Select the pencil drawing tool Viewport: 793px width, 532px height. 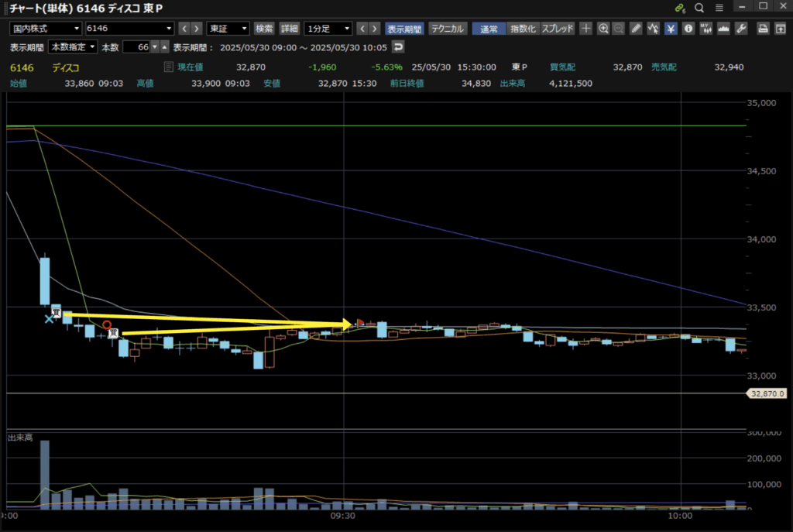point(636,29)
